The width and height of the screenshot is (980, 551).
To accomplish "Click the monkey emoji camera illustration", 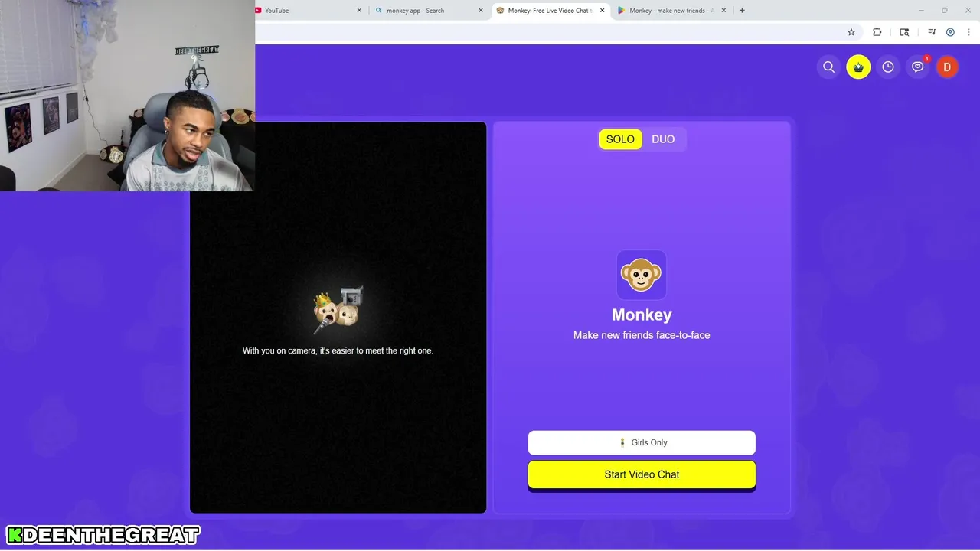I will [x=338, y=310].
